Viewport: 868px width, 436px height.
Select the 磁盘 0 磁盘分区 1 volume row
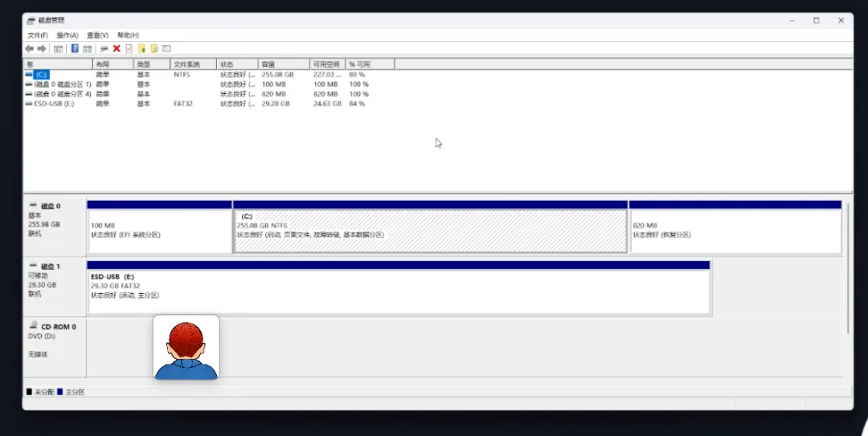click(x=63, y=84)
